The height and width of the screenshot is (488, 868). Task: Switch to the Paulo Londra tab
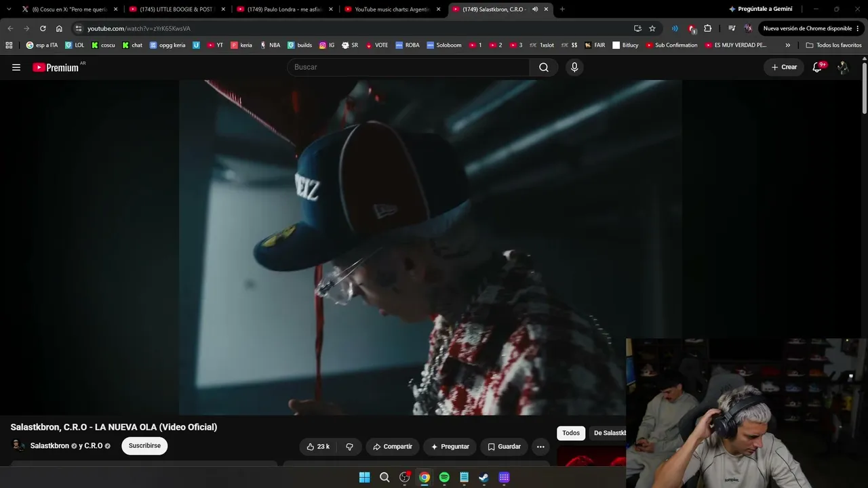285,9
